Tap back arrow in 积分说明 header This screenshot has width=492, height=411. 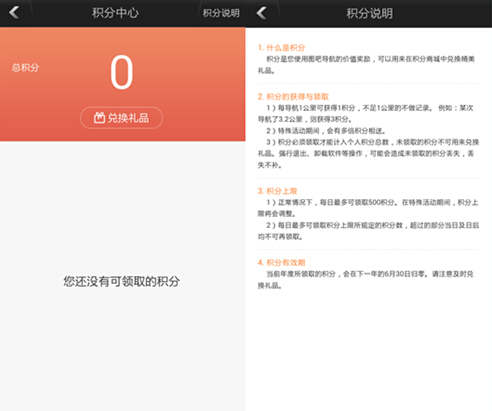click(x=262, y=13)
